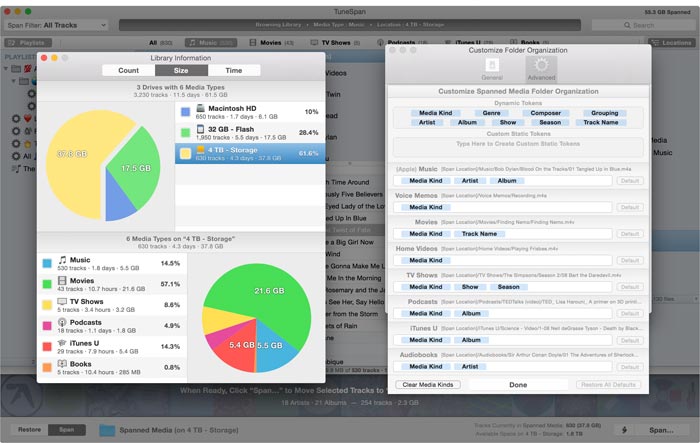
Task: Select the All media filter in main window
Action: [x=160, y=43]
